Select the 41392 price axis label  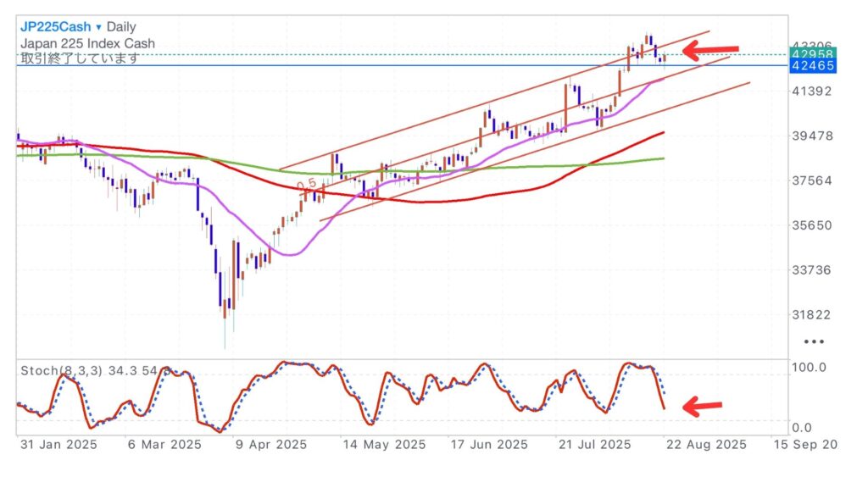(811, 91)
